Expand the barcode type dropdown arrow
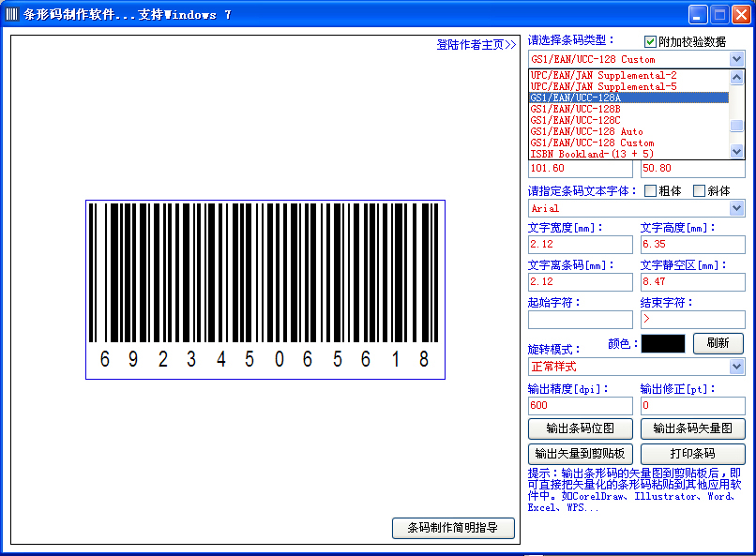The height and width of the screenshot is (556, 756). click(736, 59)
